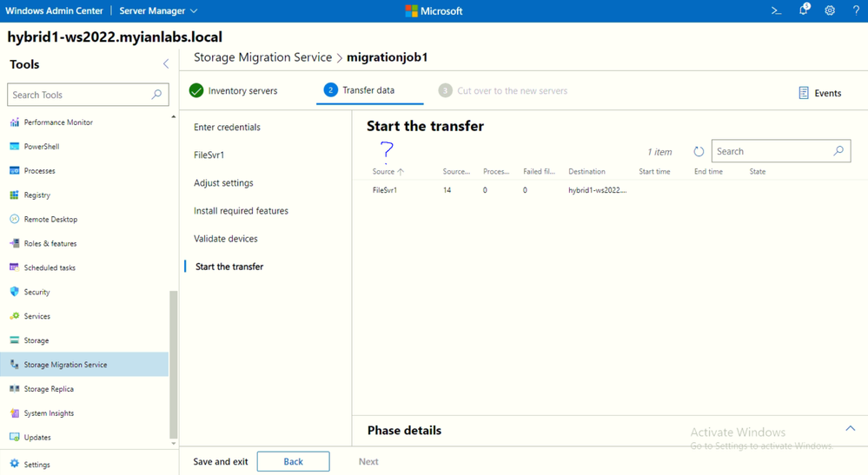The image size is (868, 475).
Task: Collapse the Tools panel with chevron
Action: tap(165, 63)
